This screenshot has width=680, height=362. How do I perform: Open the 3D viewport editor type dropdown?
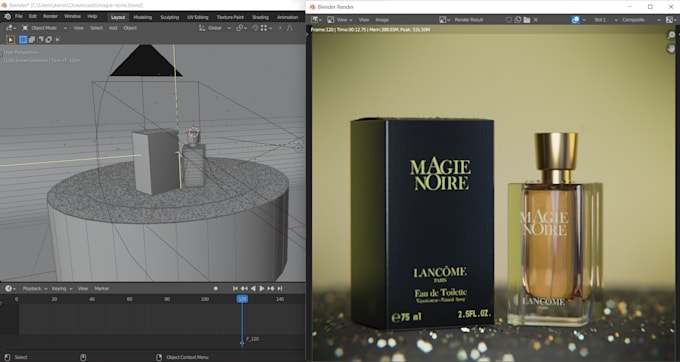point(10,28)
